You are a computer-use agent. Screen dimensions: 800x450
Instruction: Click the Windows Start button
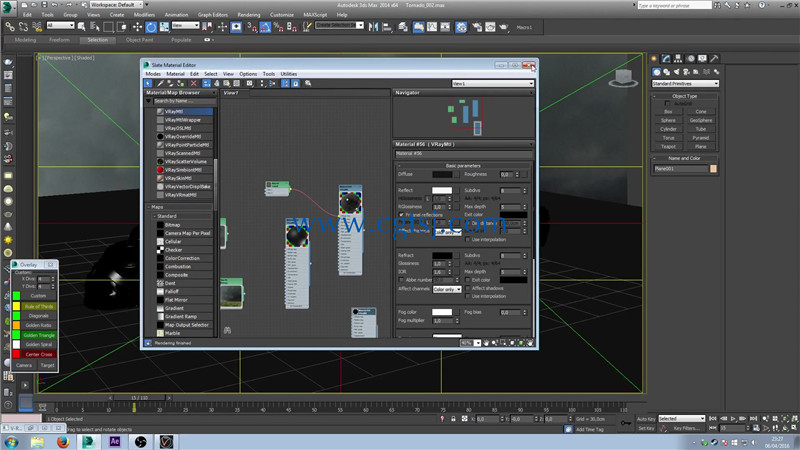pyautogui.click(x=11, y=441)
